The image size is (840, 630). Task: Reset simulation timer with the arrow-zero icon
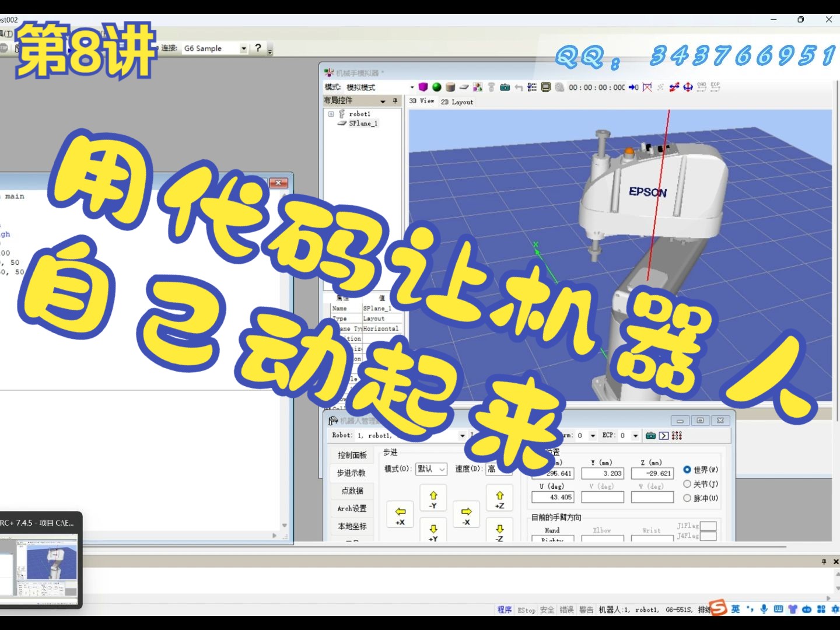tap(633, 87)
